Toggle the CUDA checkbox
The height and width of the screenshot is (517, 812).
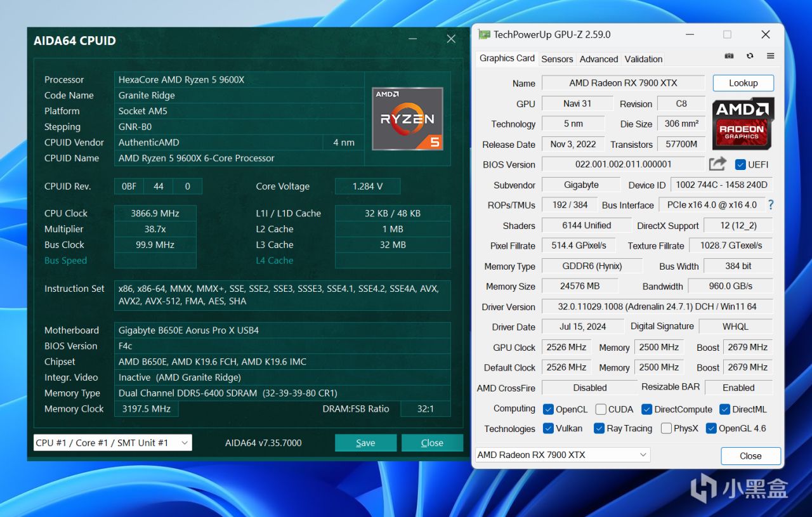coord(601,409)
